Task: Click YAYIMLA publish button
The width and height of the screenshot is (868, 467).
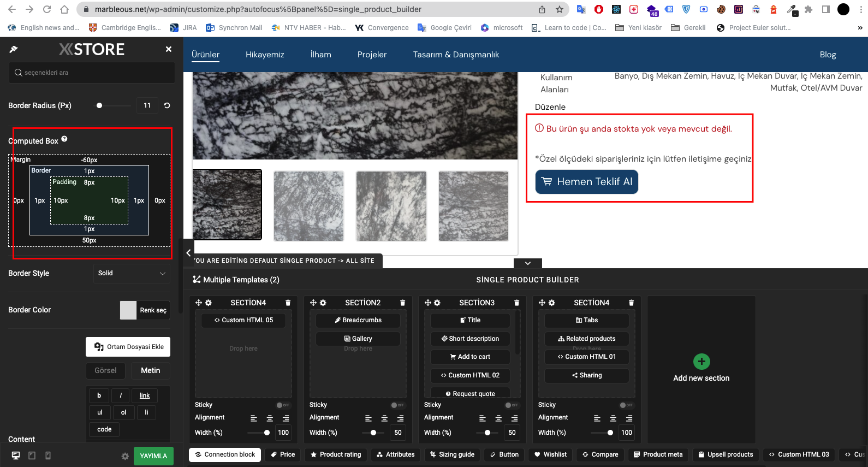Action: 153,456
